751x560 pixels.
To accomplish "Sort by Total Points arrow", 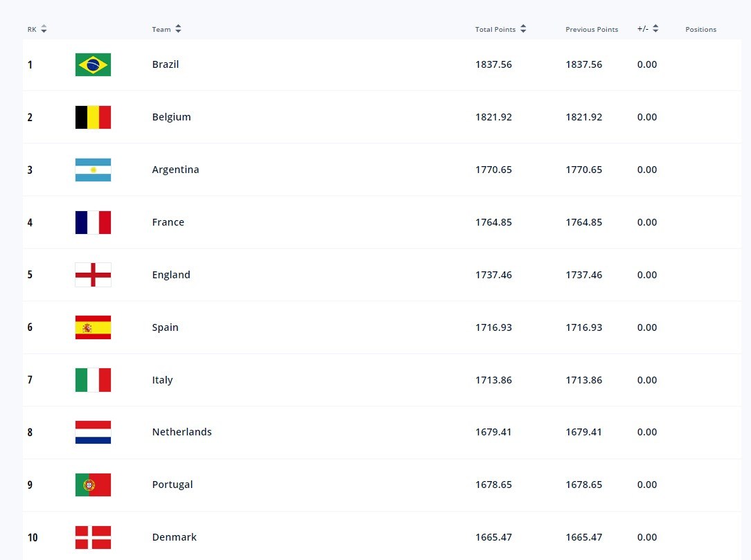I will 523,28.
